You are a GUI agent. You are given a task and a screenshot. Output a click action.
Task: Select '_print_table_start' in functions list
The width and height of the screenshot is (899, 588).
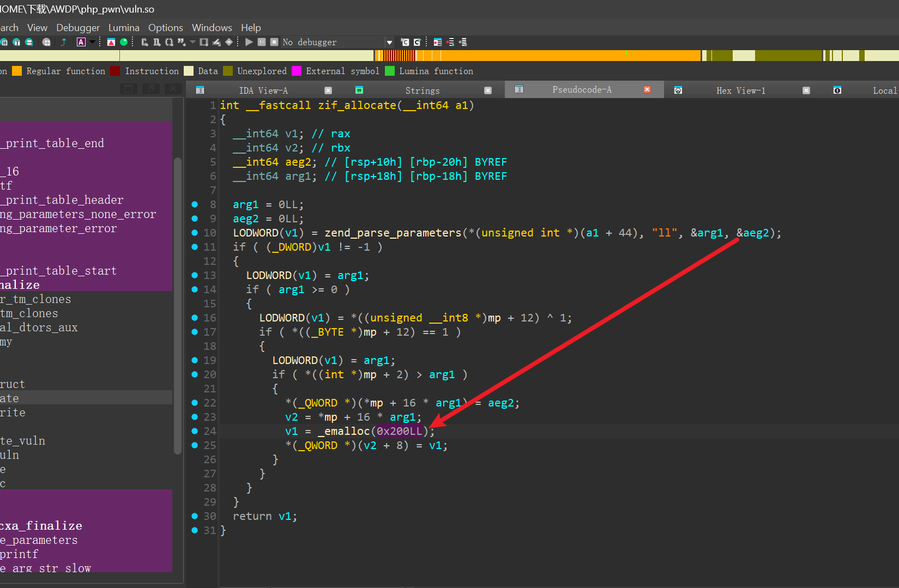[x=59, y=271]
